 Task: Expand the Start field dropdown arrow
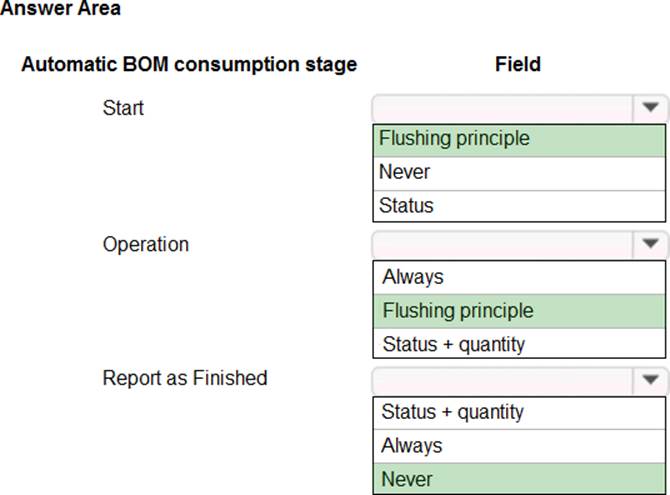[650, 108]
